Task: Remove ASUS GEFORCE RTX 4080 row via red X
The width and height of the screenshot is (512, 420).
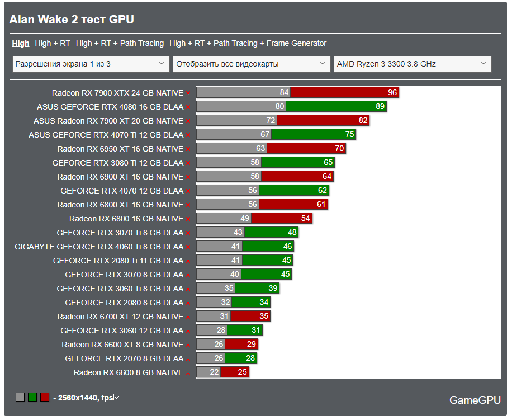Action: click(x=188, y=107)
